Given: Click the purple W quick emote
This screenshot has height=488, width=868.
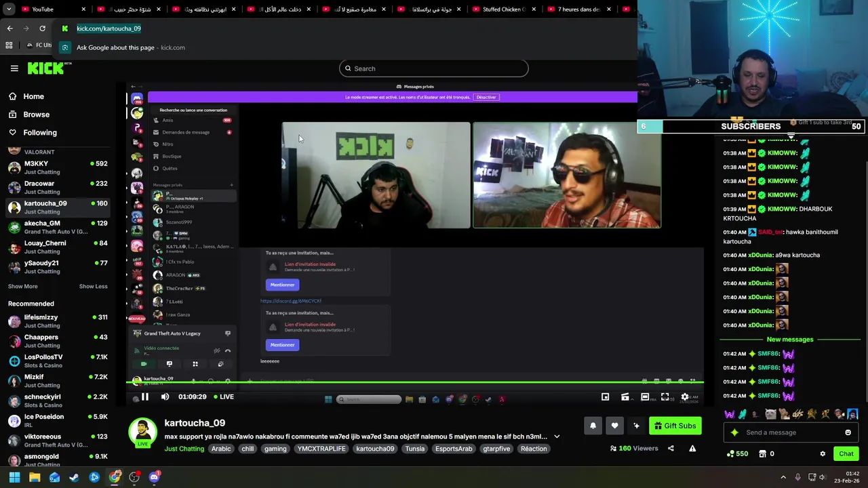Looking at the screenshot, I should (x=729, y=414).
